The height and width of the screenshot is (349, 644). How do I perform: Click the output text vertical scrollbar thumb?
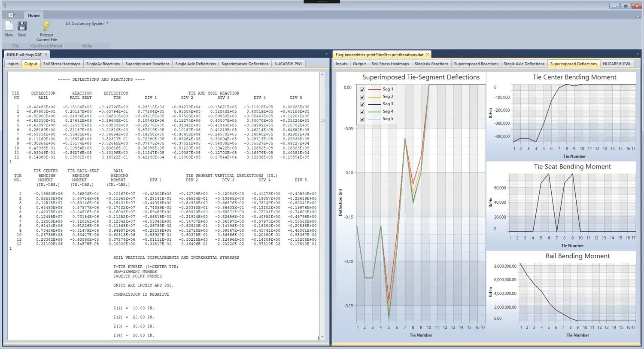point(322,120)
